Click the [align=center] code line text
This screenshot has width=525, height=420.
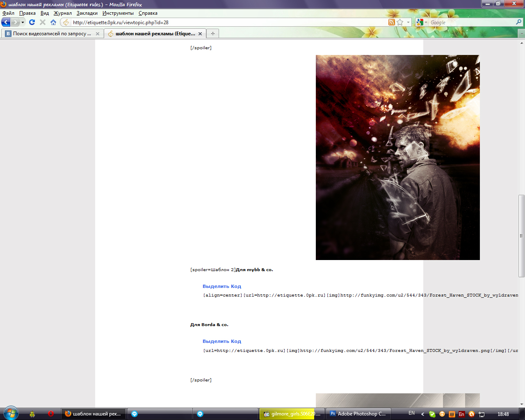[361, 295]
